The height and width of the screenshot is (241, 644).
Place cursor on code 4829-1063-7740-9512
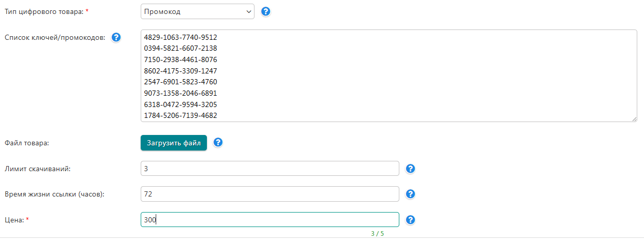[181, 38]
